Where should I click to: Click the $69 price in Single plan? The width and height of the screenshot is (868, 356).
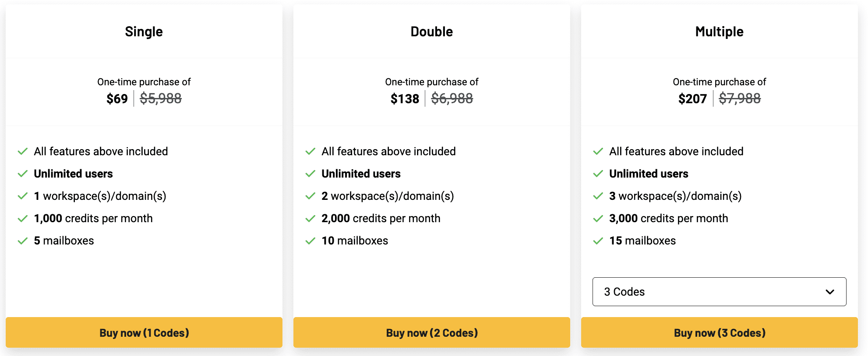click(117, 99)
